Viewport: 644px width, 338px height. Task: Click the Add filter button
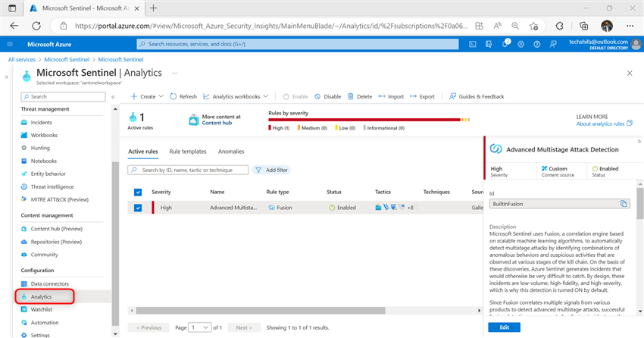click(x=271, y=170)
